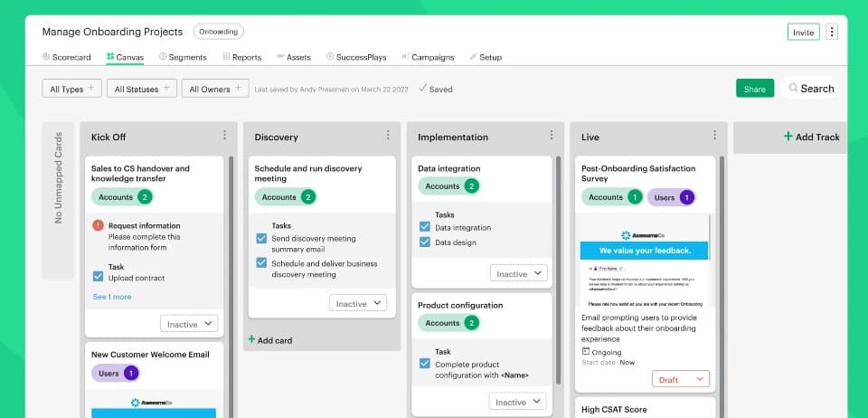Open the survey email preview thumbnail
This screenshot has height=418, width=868.
(x=643, y=261)
